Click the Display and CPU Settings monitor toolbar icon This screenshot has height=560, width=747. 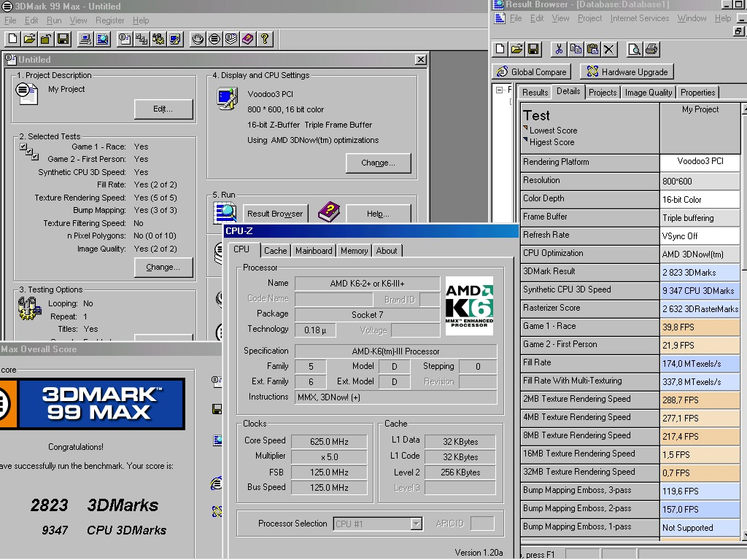175,39
